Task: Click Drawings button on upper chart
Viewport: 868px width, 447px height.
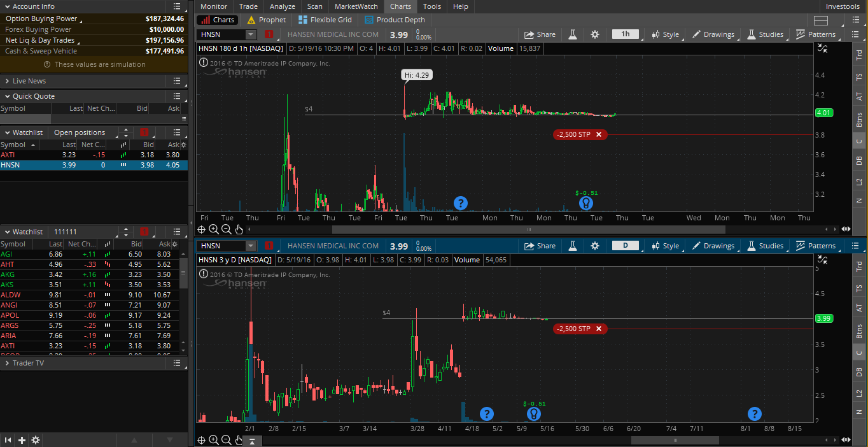Action: (x=713, y=34)
